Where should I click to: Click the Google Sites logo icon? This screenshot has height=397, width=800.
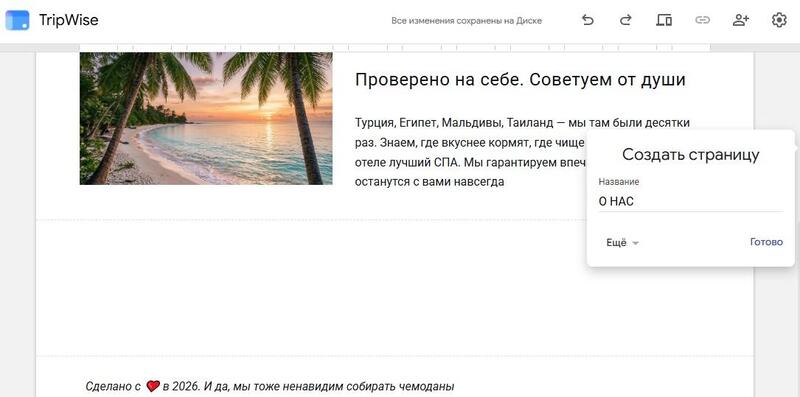(17, 20)
